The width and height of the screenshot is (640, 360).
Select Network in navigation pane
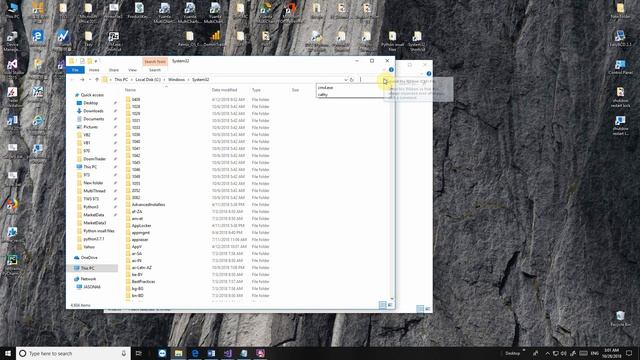pos(88,279)
